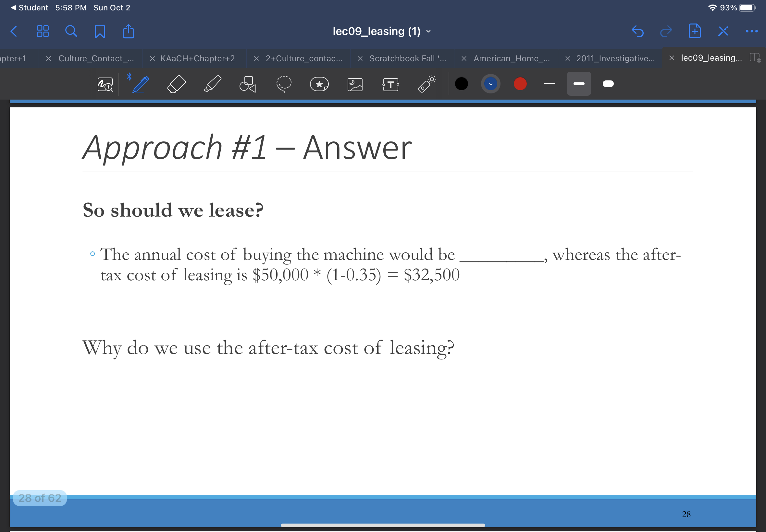
Task: Select the Pen tool
Action: (140, 84)
